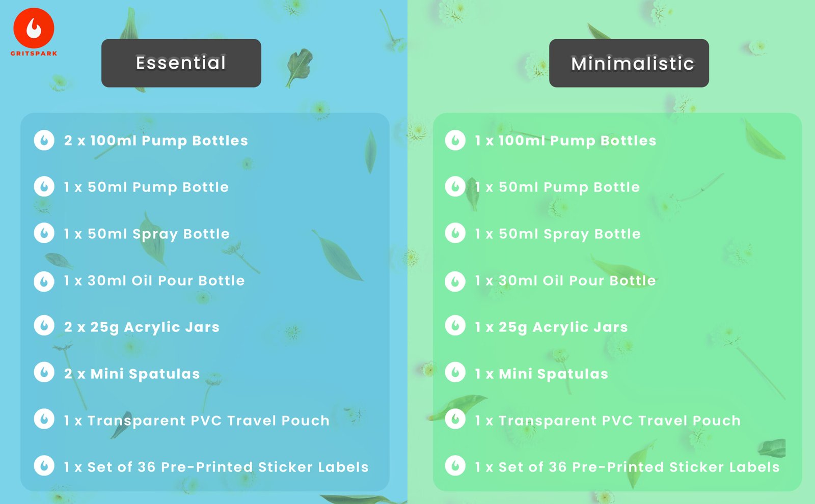Screen dimensions: 815x504
Task: Click Essential 'Set of 36 Pre-Printed Sticker Labels'
Action: coord(228,467)
